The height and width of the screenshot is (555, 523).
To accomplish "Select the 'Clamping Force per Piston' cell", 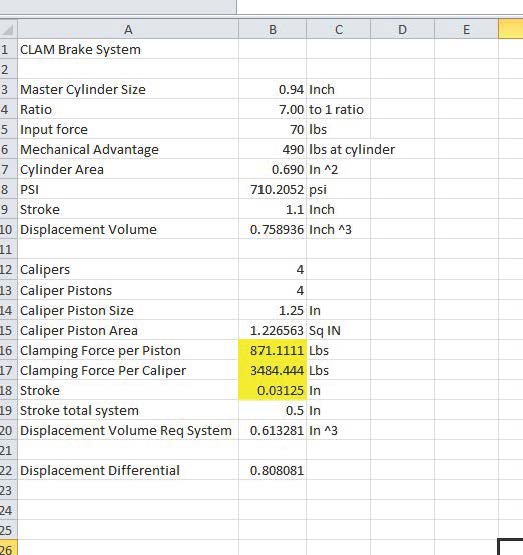I will 128,350.
